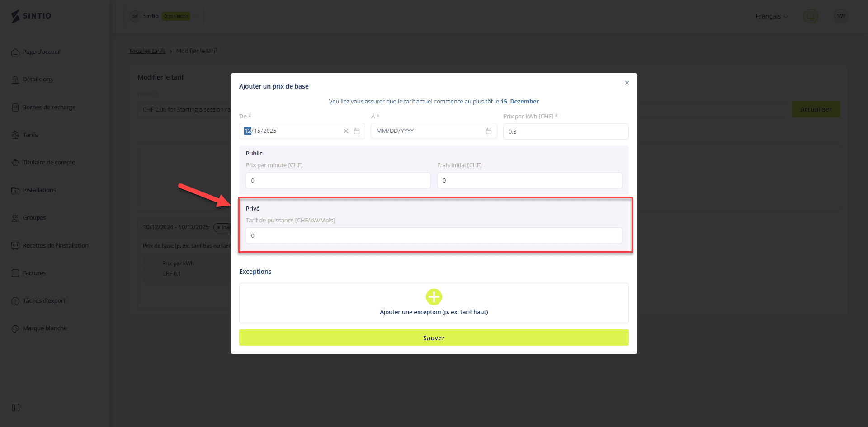Click the Sintio logo
This screenshot has height=427, width=868.
click(x=31, y=16)
